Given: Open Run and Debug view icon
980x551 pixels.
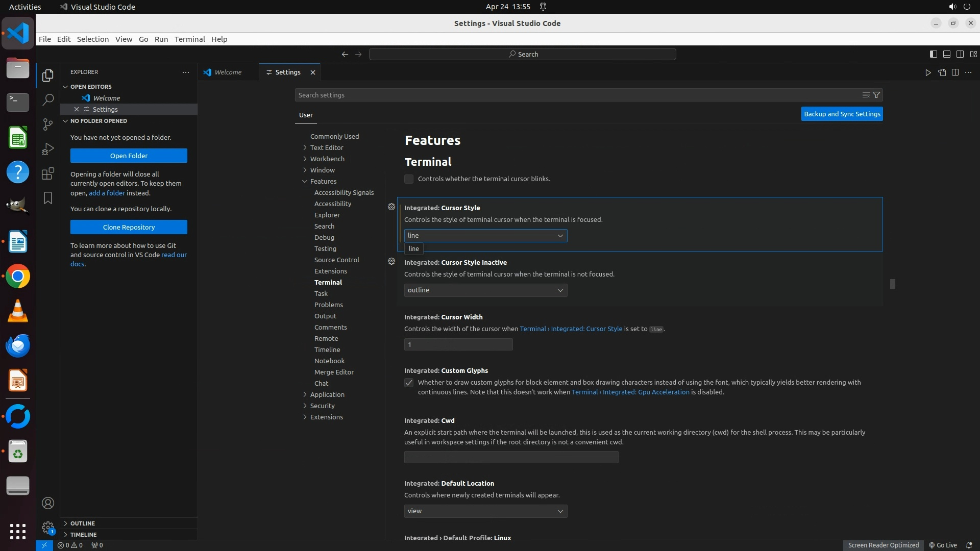Looking at the screenshot, I should pyautogui.click(x=48, y=149).
